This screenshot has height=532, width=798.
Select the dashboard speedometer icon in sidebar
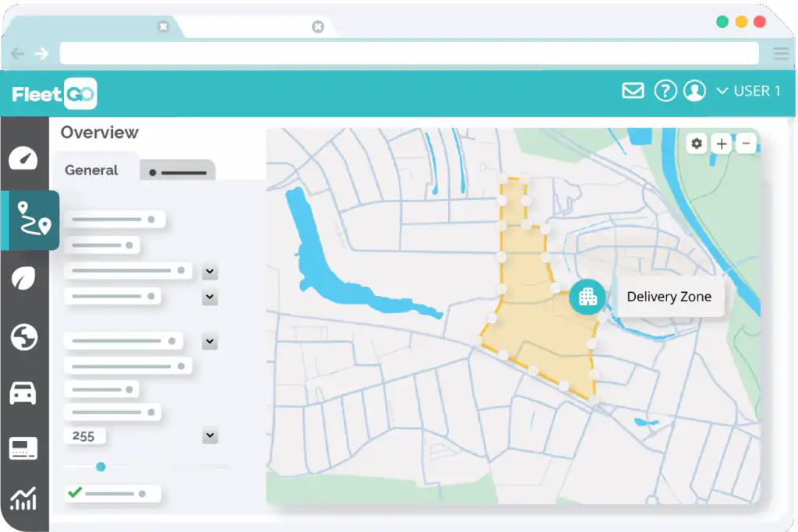click(24, 159)
